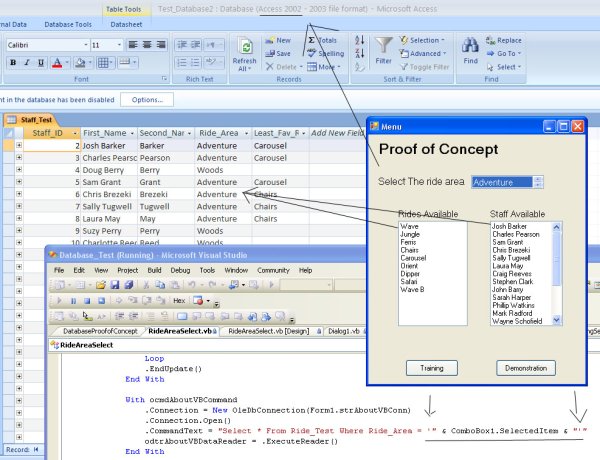This screenshot has height=460, width=600.
Task: Click the Refresh All icon
Action: (245, 48)
